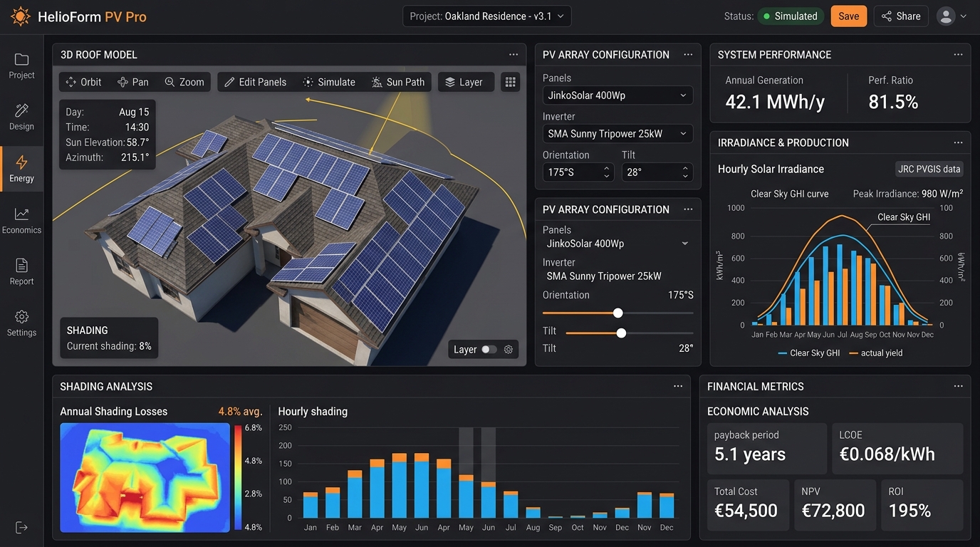Run Simulate from the roof toolbar
The width and height of the screenshot is (980, 547).
328,82
